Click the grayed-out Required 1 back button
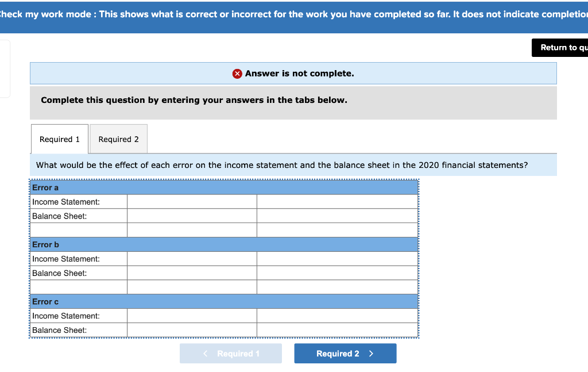The width and height of the screenshot is (588, 372). point(231,353)
